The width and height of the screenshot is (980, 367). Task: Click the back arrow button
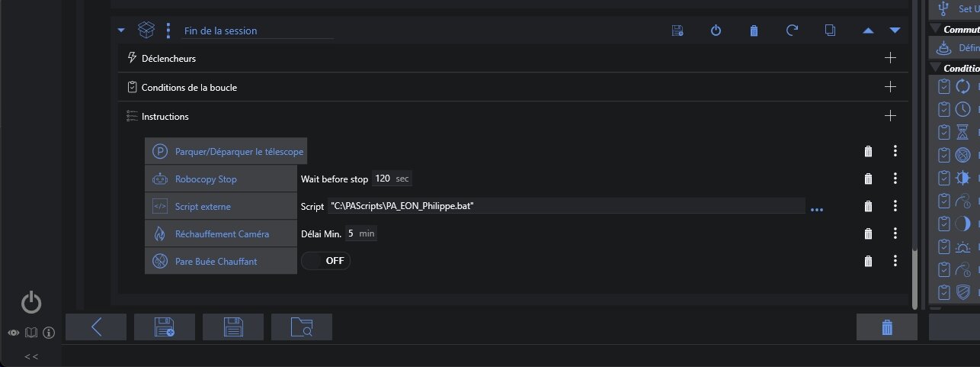coord(96,327)
